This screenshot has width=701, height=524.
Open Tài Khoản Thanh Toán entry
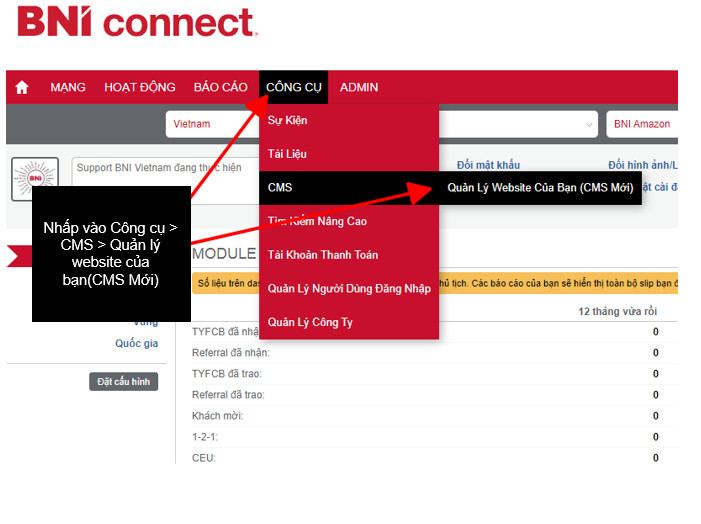[x=349, y=255]
